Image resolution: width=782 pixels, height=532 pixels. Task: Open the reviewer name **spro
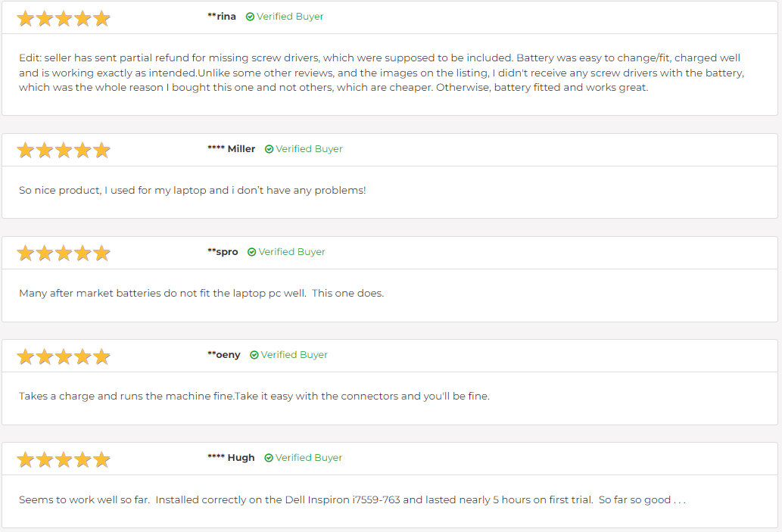click(x=223, y=252)
